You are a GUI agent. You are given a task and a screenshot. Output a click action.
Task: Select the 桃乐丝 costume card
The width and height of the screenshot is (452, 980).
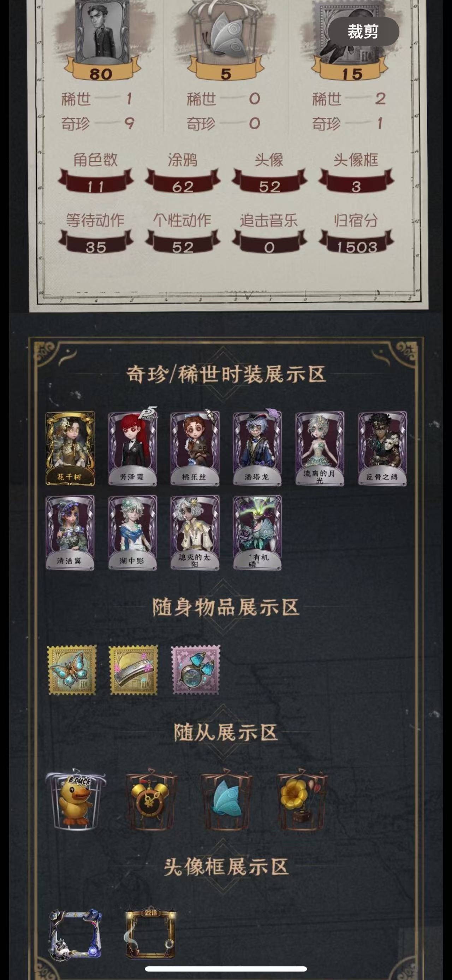click(195, 448)
